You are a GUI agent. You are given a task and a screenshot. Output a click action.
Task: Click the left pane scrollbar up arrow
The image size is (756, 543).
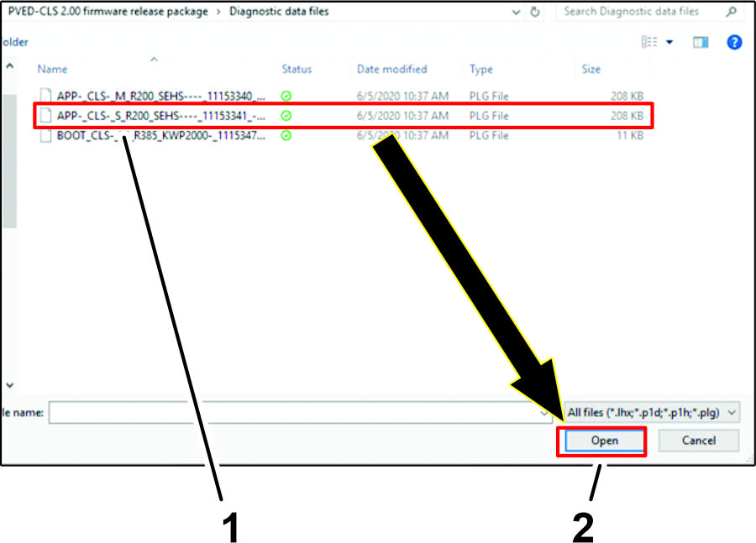[9, 65]
